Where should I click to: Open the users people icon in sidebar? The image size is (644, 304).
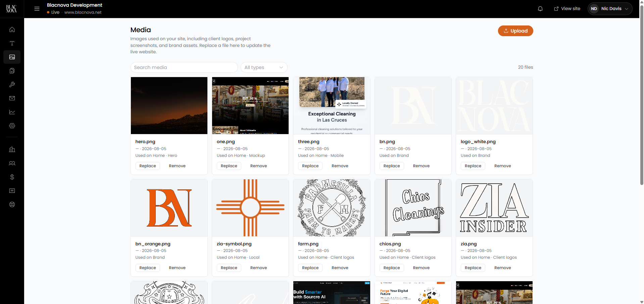click(12, 163)
